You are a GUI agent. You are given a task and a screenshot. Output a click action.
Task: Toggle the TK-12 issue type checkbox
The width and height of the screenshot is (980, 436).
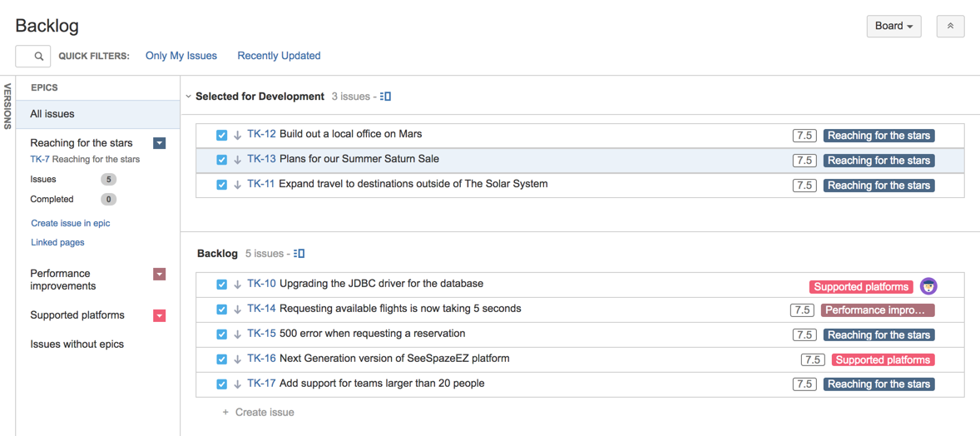click(221, 135)
